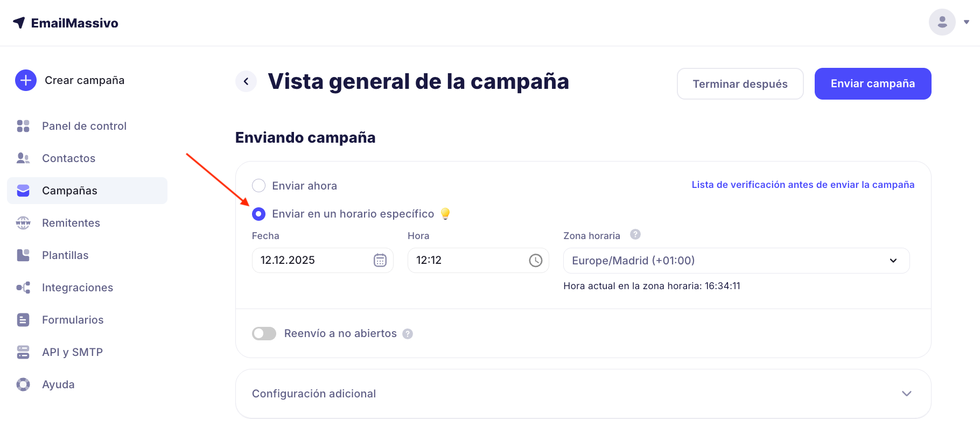Click the Hora input showing 12:12
The height and width of the screenshot is (427, 980).
pos(466,261)
